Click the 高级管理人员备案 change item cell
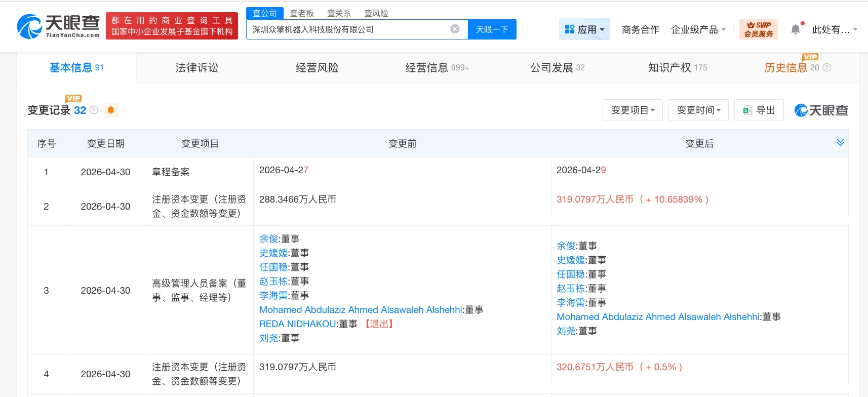The image size is (868, 397). tap(200, 290)
